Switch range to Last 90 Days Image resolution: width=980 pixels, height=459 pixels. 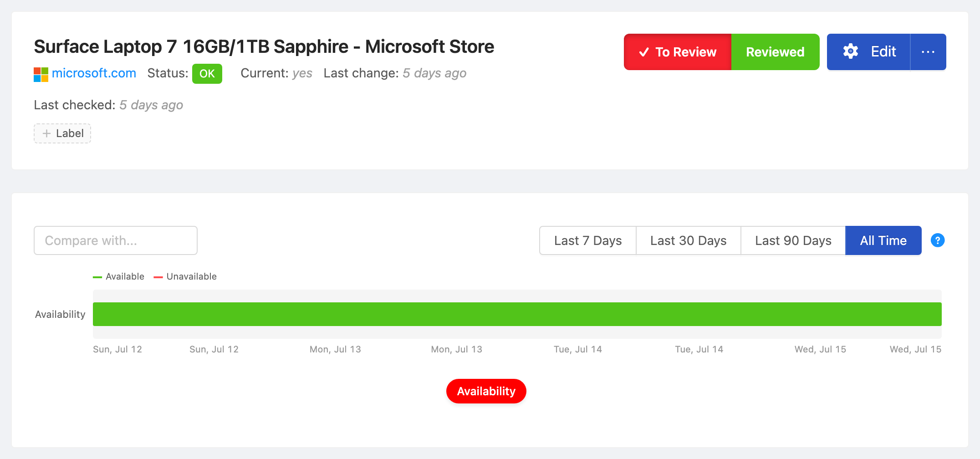tap(793, 240)
